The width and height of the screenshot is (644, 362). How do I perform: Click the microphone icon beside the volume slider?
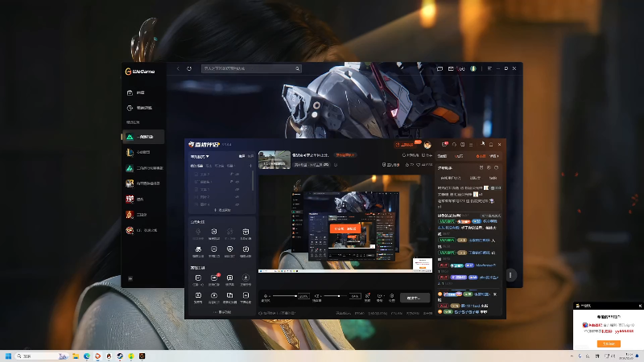(x=266, y=297)
